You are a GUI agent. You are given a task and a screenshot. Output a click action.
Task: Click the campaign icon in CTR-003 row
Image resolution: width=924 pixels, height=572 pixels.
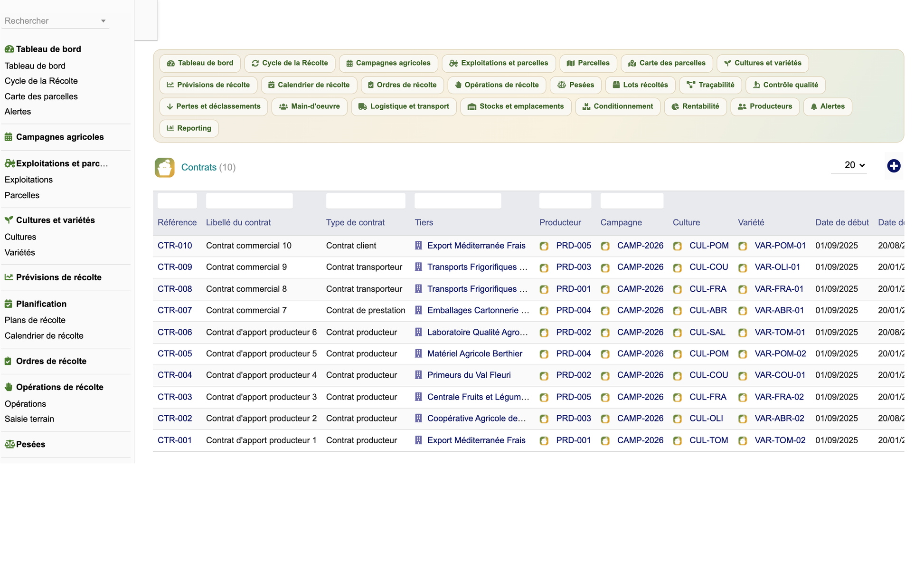605,397
